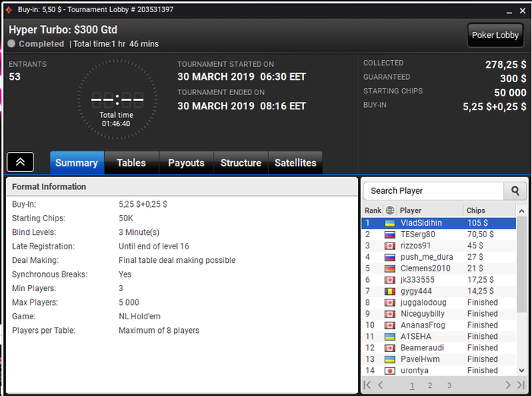Switch to the Structure tab
Image resolution: width=532 pixels, height=396 pixels.
click(241, 163)
